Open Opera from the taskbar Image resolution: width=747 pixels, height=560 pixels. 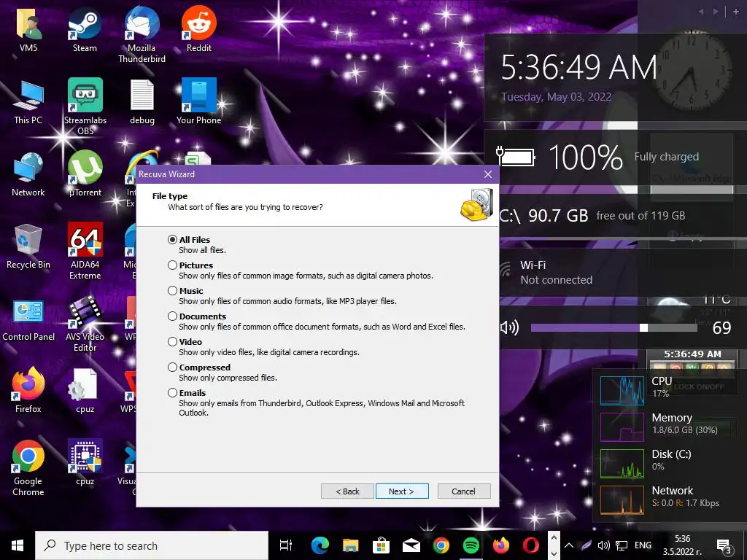(531, 545)
